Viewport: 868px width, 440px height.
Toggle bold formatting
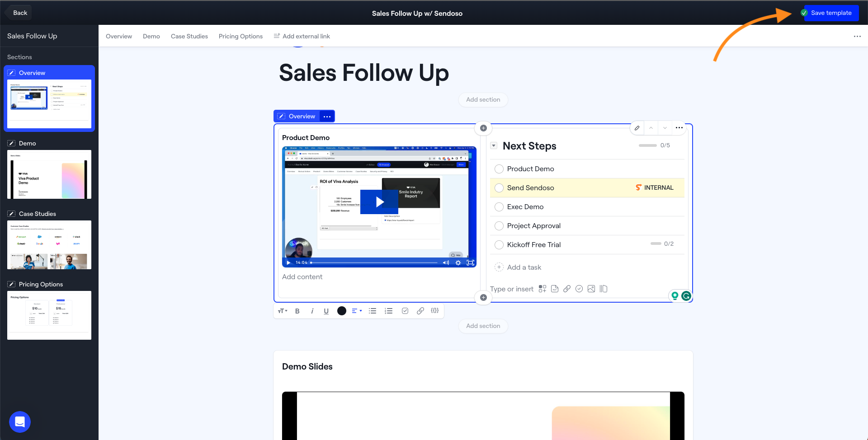297,311
